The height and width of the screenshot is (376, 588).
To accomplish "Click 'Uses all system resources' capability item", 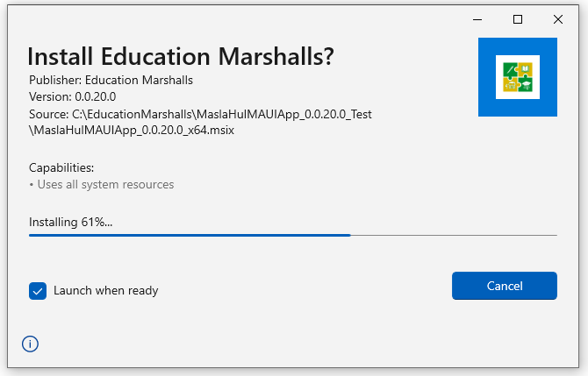I will 104,185.
